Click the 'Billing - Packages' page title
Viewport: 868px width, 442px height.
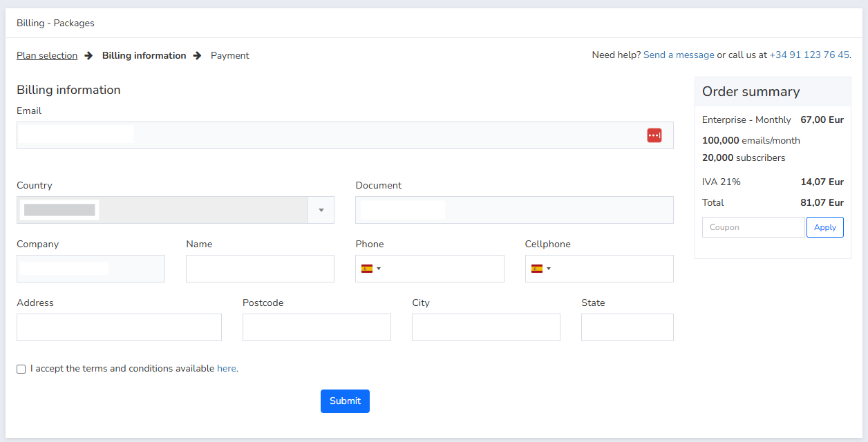click(x=55, y=23)
